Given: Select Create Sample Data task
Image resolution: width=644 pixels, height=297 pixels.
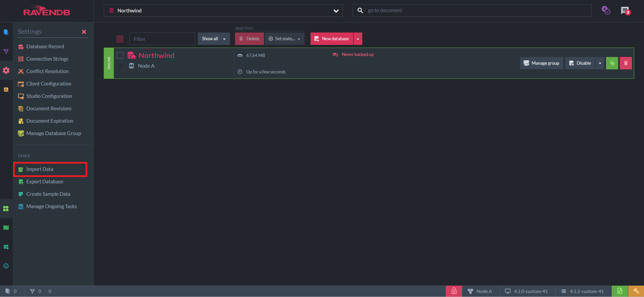Looking at the screenshot, I should [x=48, y=194].
